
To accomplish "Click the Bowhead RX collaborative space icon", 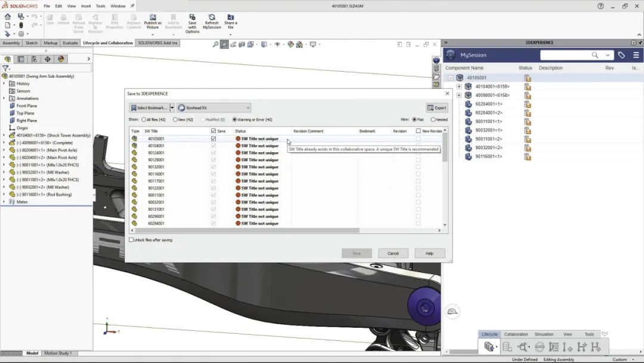I will 181,107.
